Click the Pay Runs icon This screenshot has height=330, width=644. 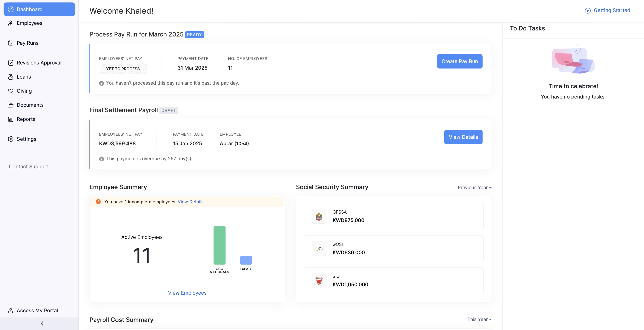tap(11, 43)
